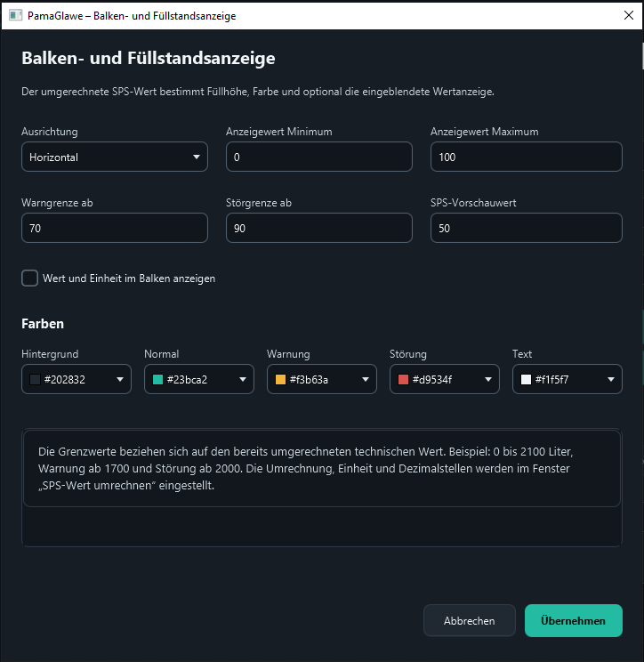The image size is (644, 662).
Task: Click into the Warngrenze ab field
Action: pos(115,228)
